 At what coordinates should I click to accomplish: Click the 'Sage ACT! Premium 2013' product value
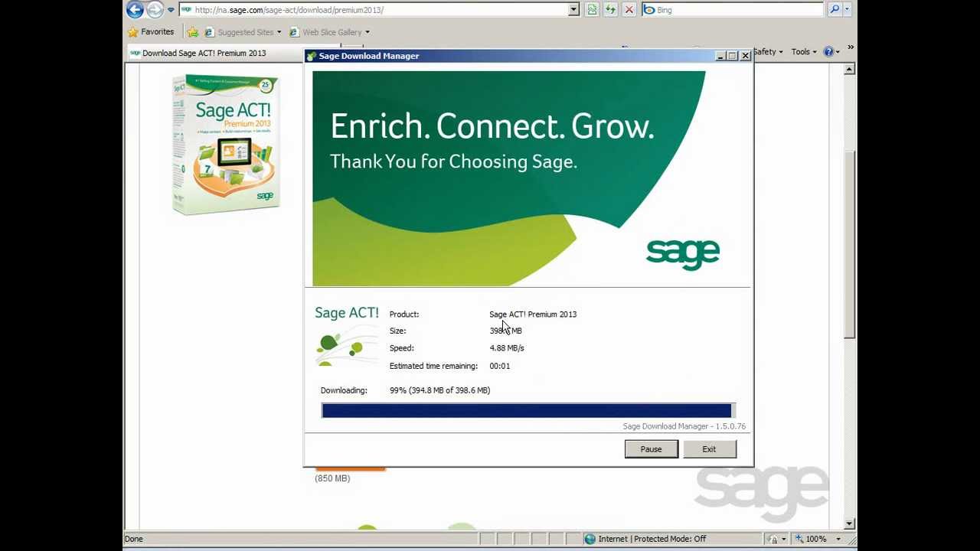(x=533, y=315)
